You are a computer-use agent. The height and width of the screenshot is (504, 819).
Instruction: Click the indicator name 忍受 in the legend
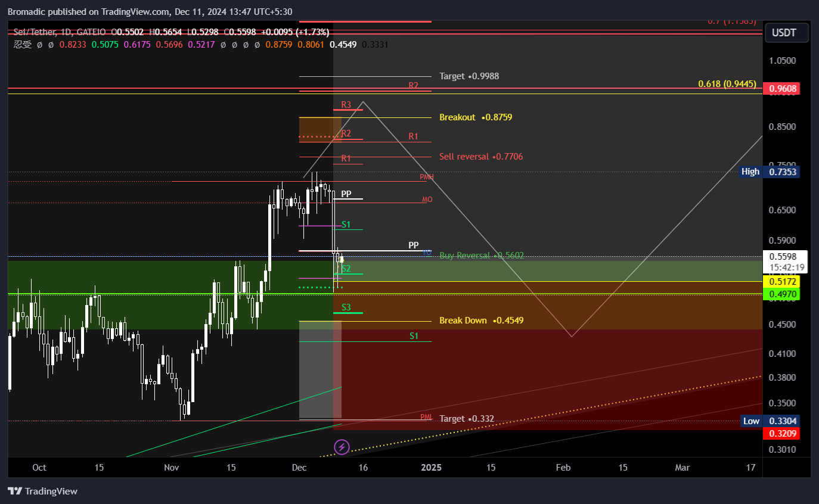pos(23,44)
